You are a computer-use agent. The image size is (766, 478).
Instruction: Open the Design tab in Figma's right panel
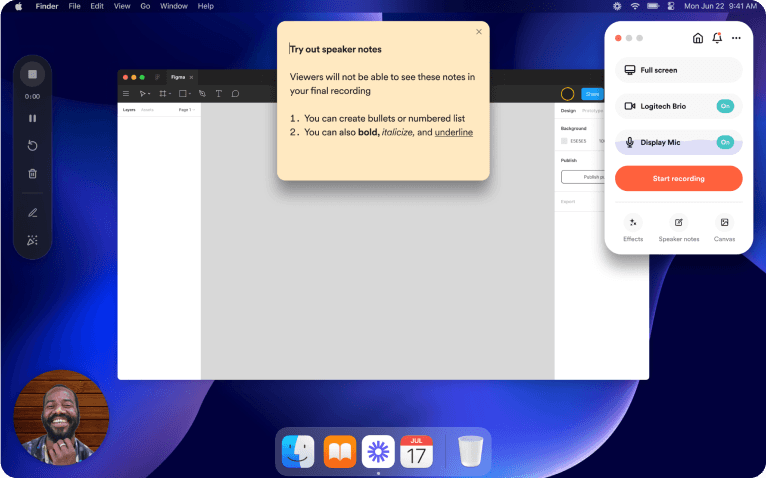568,111
